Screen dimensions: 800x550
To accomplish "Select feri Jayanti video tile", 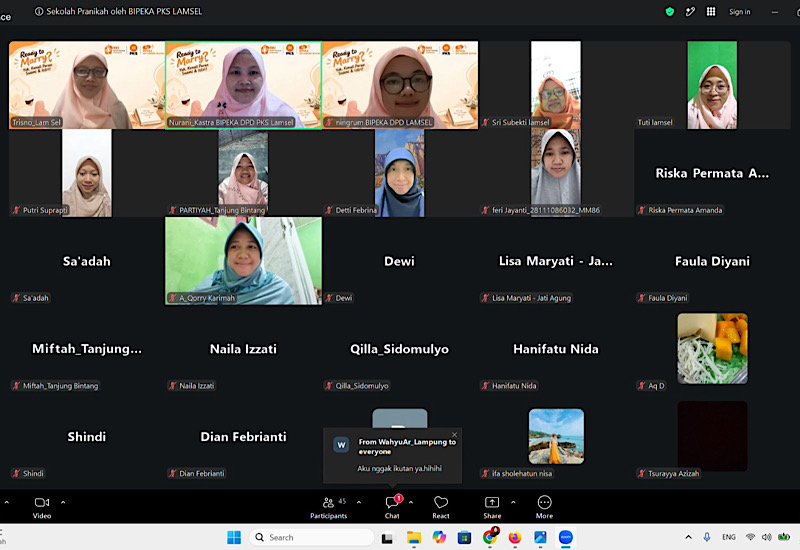I will pos(556,173).
